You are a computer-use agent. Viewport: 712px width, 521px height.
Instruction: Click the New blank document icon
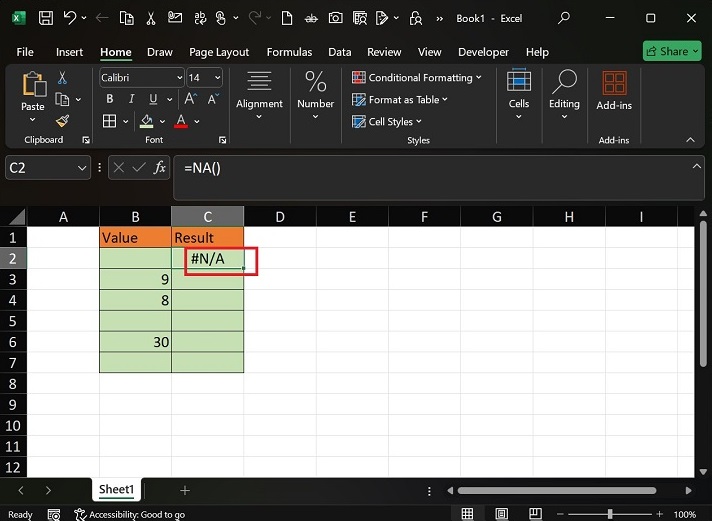(x=287, y=18)
